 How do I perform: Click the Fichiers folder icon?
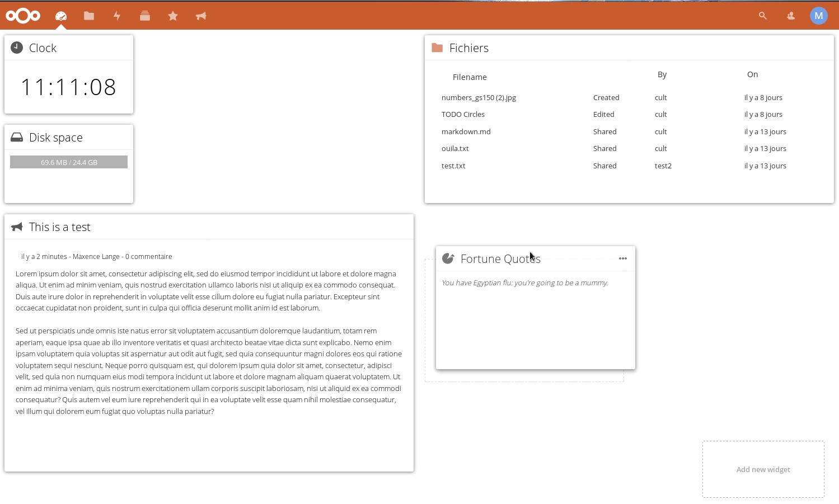click(437, 48)
